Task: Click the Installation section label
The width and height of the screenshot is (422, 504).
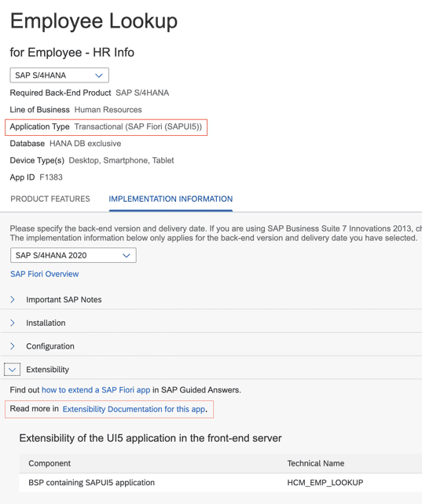Action: (46, 323)
